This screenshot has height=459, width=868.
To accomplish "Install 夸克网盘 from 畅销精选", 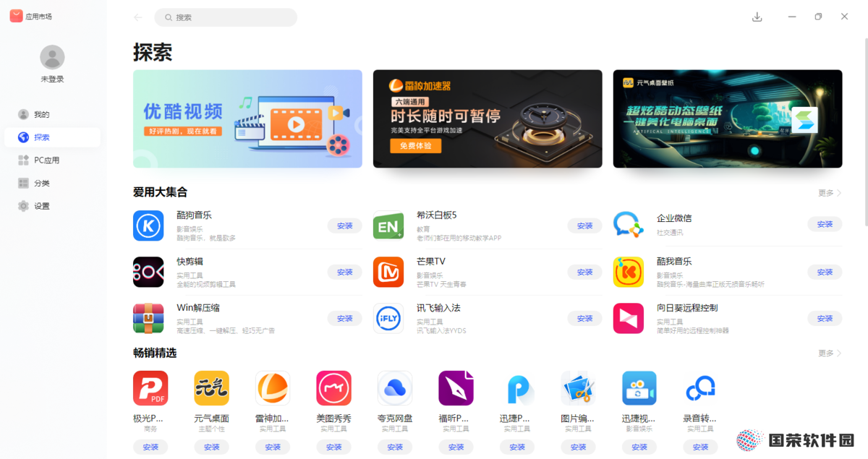I will (395, 447).
